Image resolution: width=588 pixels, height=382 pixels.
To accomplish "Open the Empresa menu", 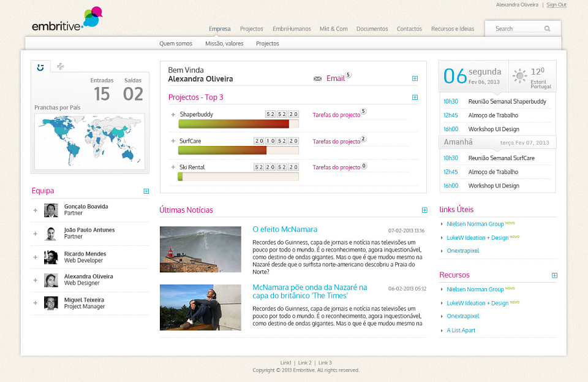I will pos(220,29).
